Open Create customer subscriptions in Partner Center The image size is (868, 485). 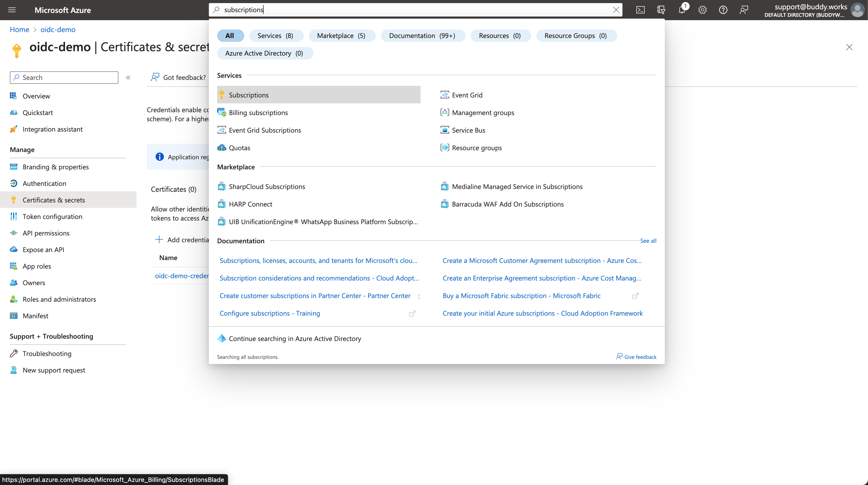tap(315, 295)
